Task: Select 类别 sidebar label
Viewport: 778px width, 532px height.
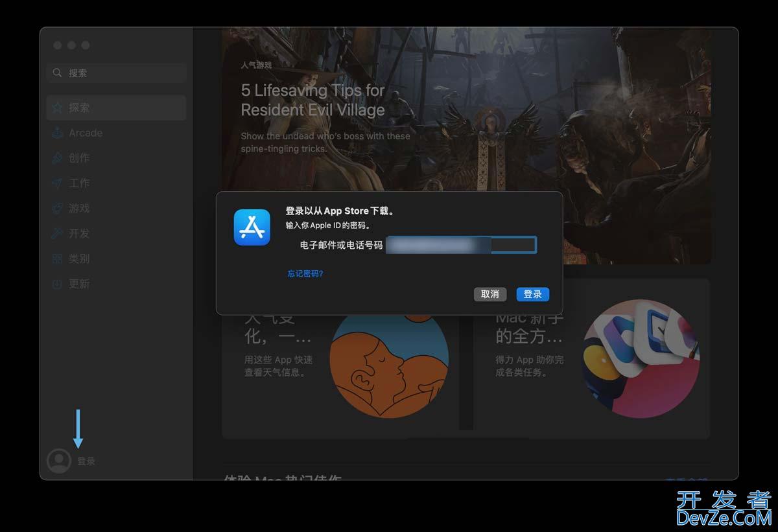Action: click(x=79, y=259)
